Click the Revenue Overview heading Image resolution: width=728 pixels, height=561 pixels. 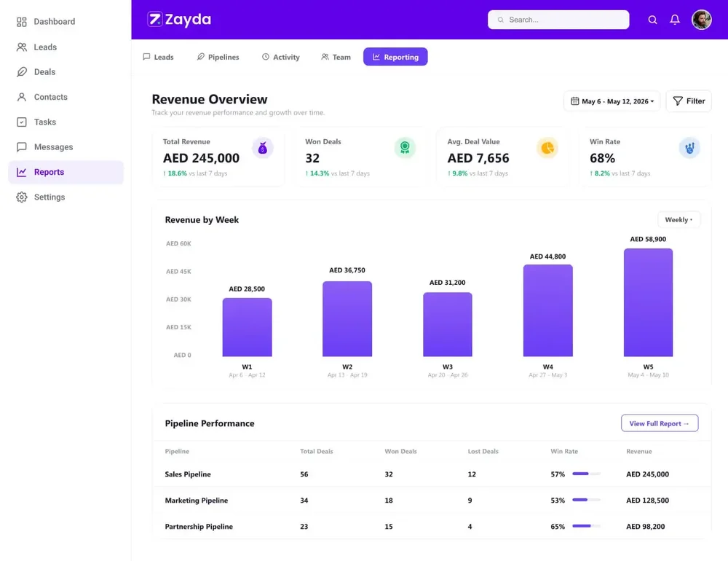[x=210, y=99]
